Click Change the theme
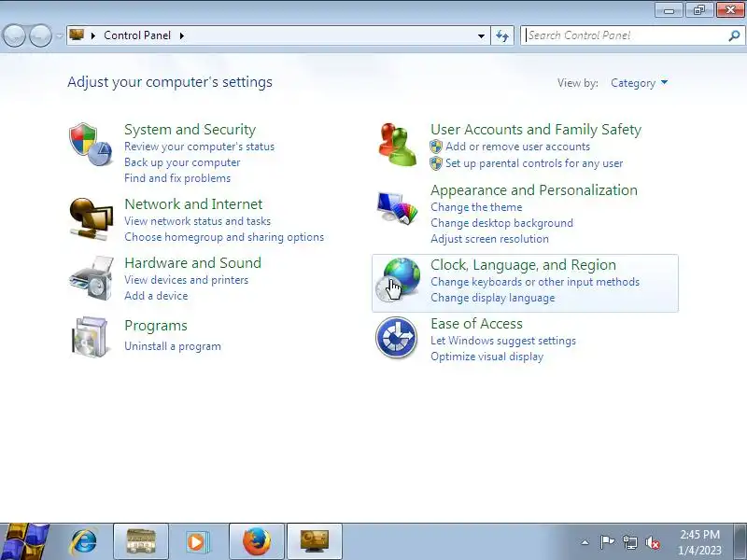This screenshot has width=747, height=560. click(x=476, y=207)
